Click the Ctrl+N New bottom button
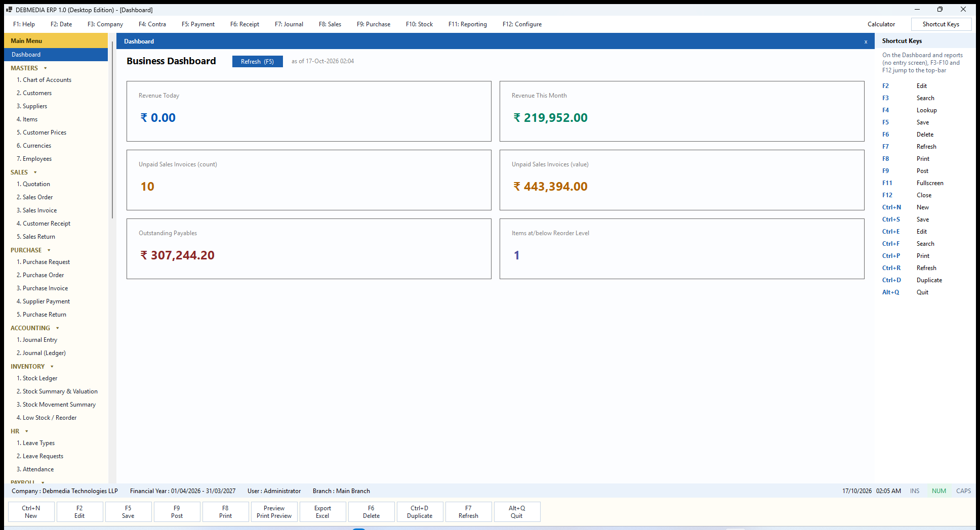Image resolution: width=980 pixels, height=530 pixels. pyautogui.click(x=31, y=512)
